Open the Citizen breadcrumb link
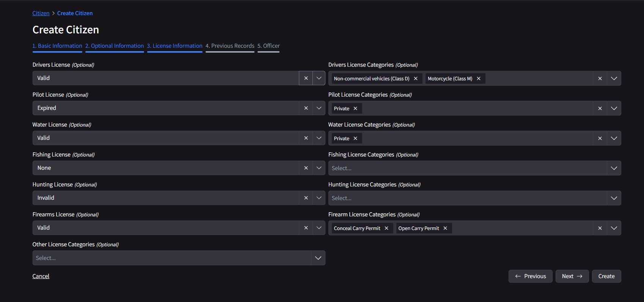This screenshot has height=302, width=644. click(x=41, y=13)
